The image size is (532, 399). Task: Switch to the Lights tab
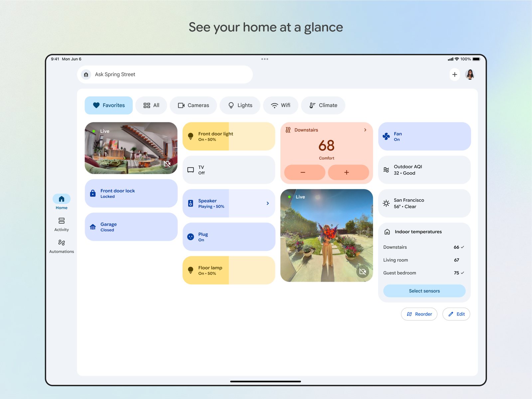[240, 105]
